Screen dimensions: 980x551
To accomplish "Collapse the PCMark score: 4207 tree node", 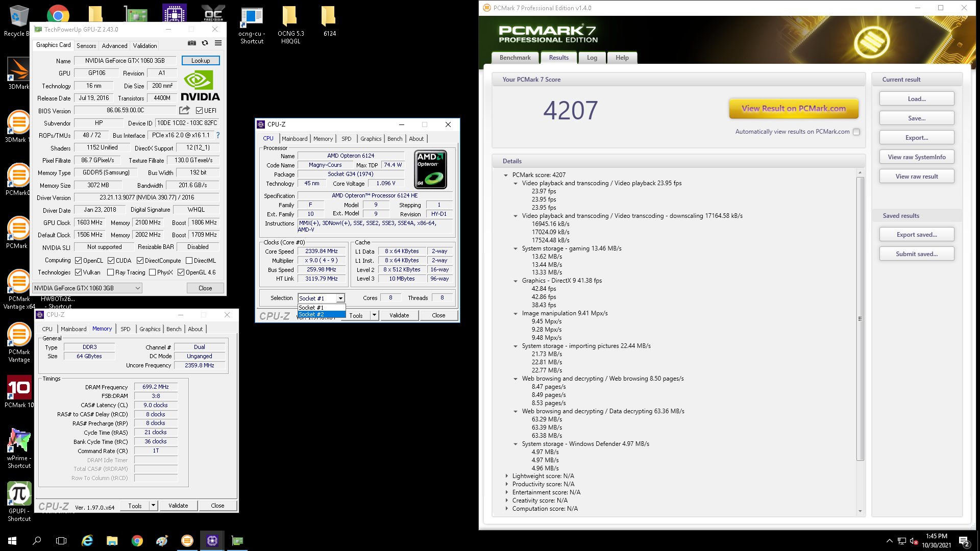I will 506,175.
